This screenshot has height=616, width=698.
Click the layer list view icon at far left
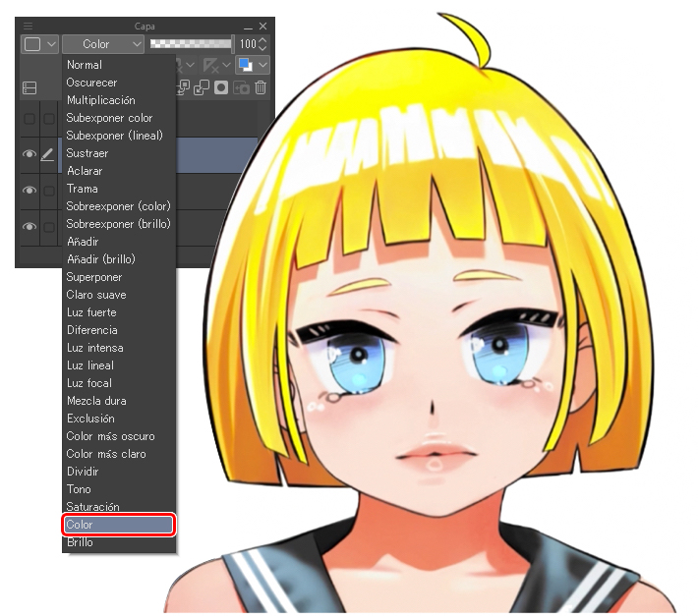(x=29, y=87)
